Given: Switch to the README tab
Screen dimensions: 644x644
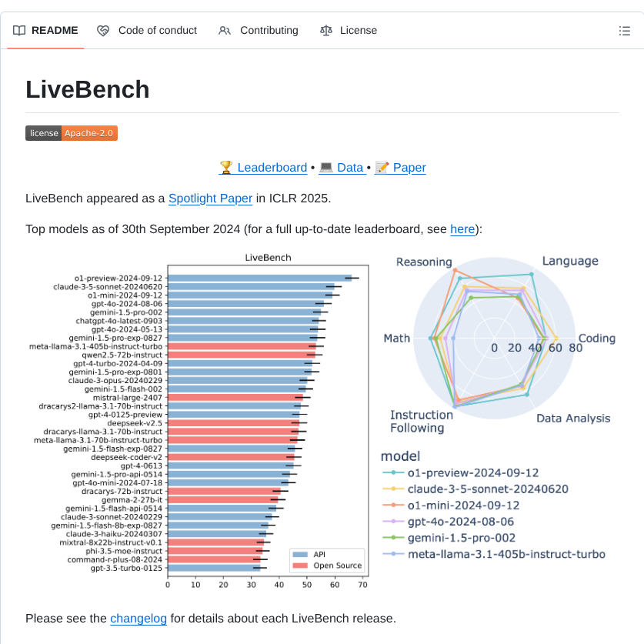Looking at the screenshot, I should tap(45, 30).
